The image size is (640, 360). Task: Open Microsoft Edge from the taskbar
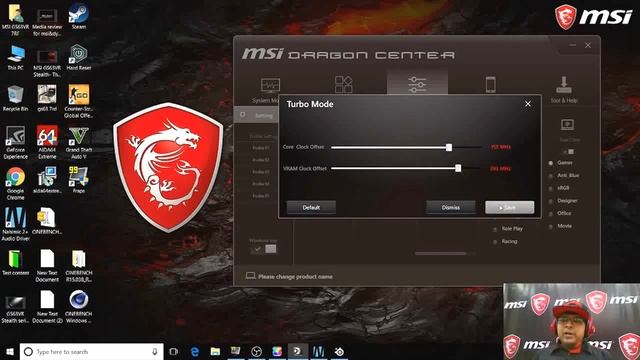pyautogui.click(x=195, y=351)
